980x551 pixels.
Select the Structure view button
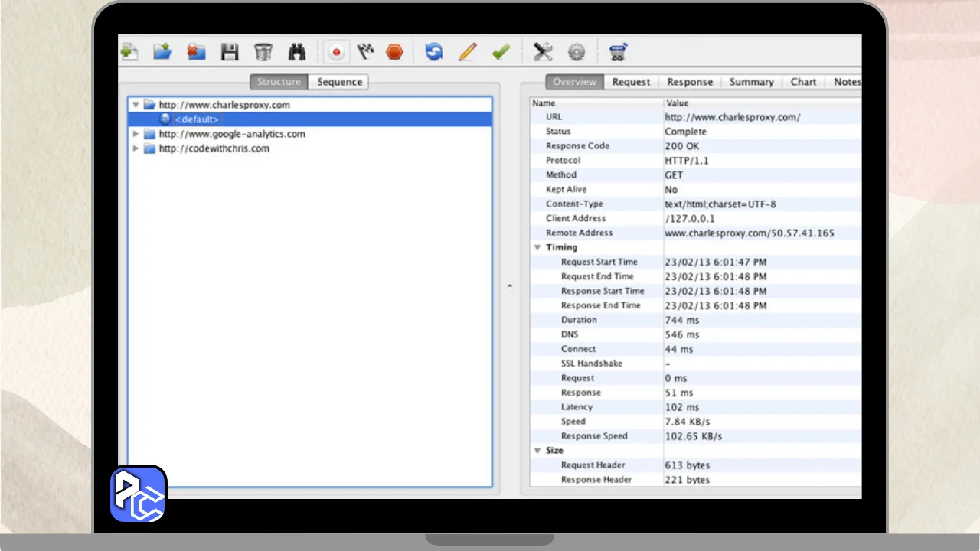[x=279, y=82]
